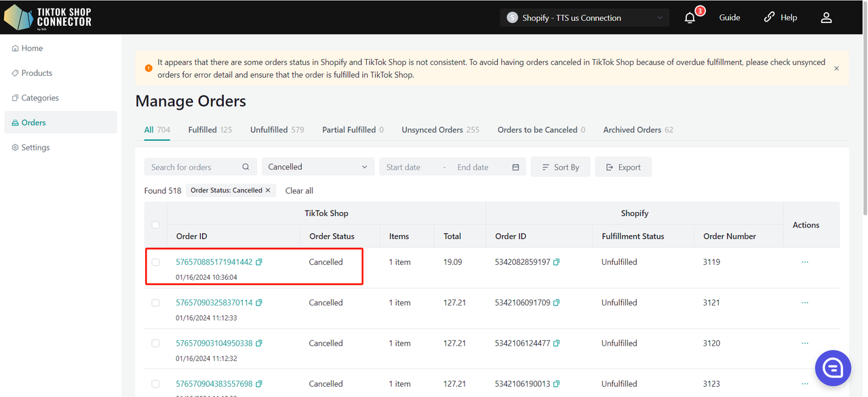This screenshot has height=397, width=868.
Task: Click timestamp 01/16/2024 11:12:33
Action: (x=206, y=318)
